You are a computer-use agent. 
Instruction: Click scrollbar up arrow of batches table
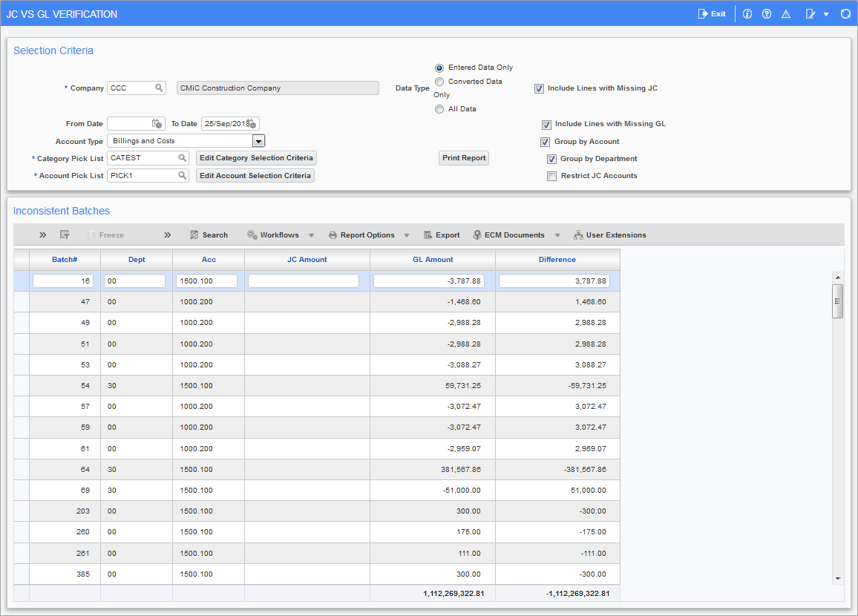pyautogui.click(x=838, y=278)
